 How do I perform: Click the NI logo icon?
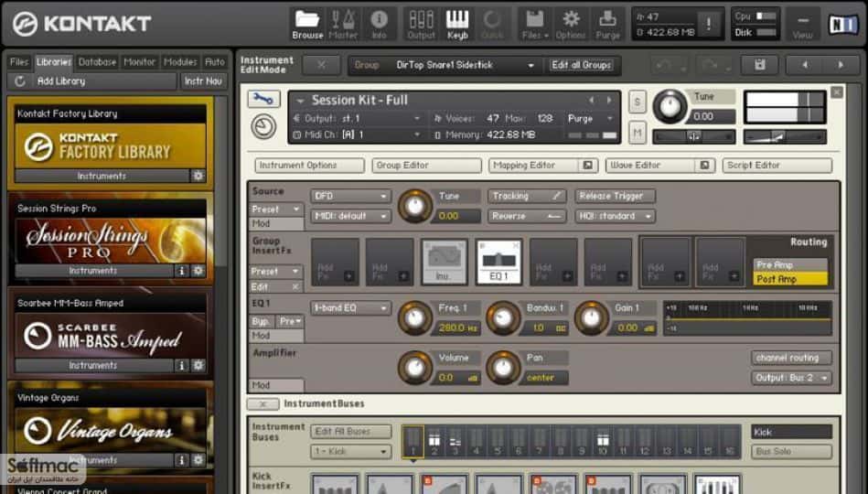click(x=842, y=25)
